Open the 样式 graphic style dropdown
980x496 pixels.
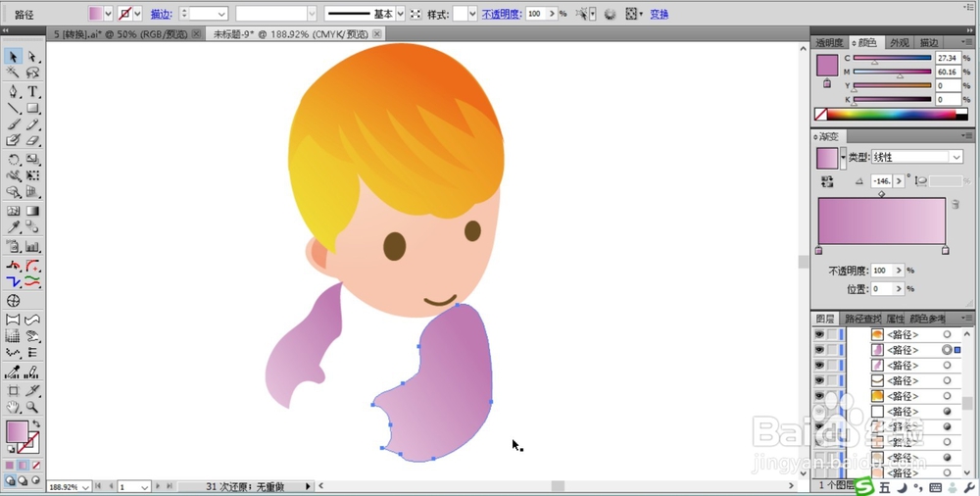coord(472,14)
